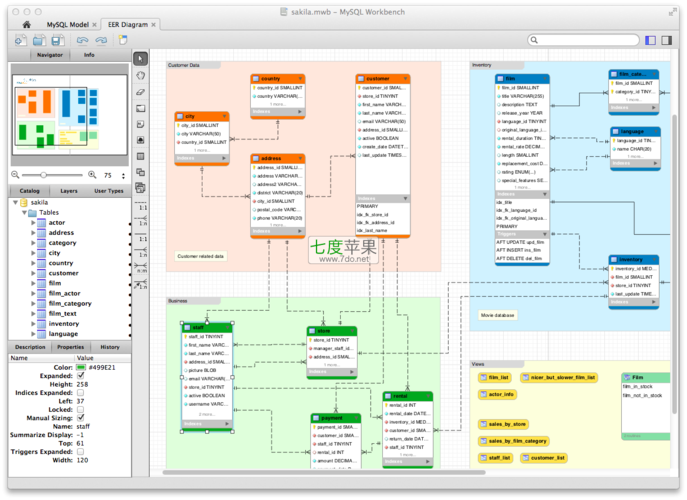Select the first 1:n relationship tool
Viewport: 687px width, 500px height.
coord(142,220)
